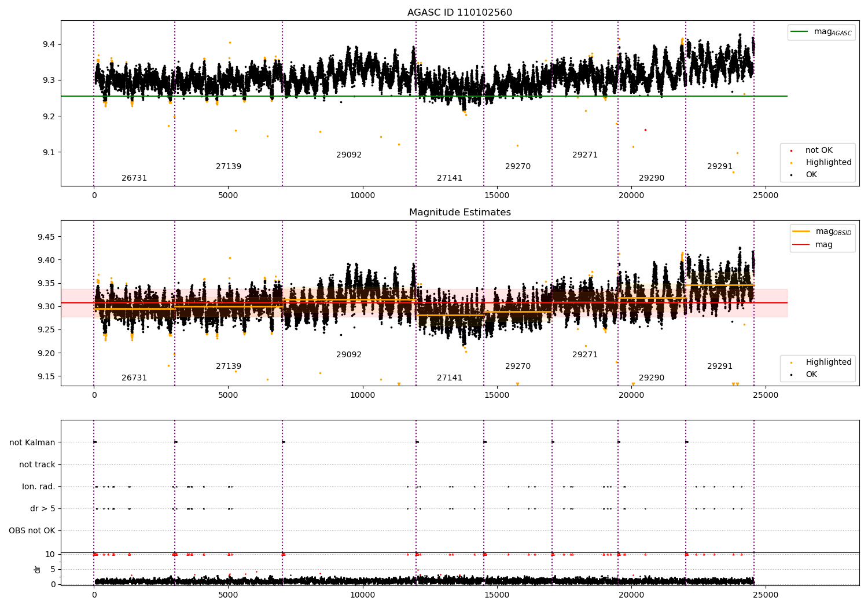
Task: Click the "OBS not OK" row label
Action: click(x=32, y=531)
